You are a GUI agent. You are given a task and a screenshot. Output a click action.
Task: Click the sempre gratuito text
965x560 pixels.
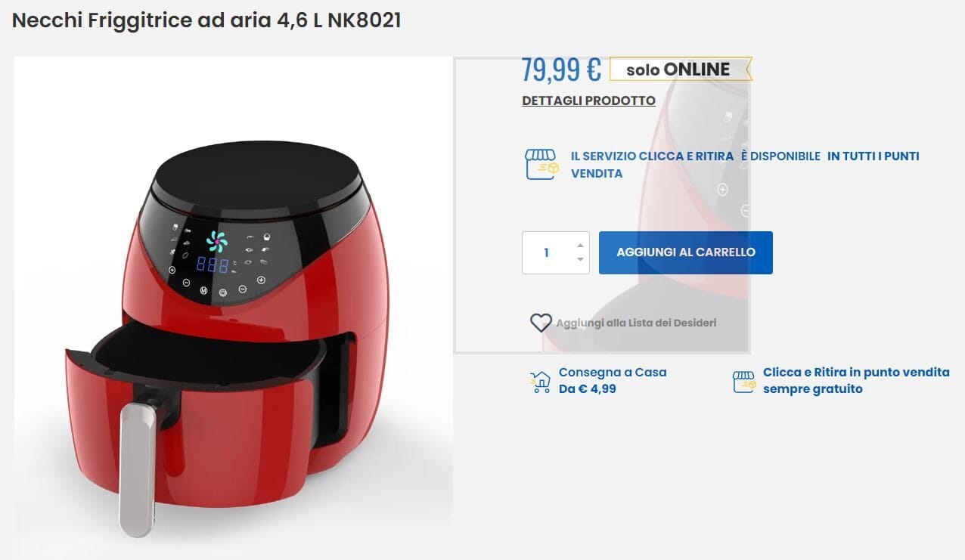(813, 389)
